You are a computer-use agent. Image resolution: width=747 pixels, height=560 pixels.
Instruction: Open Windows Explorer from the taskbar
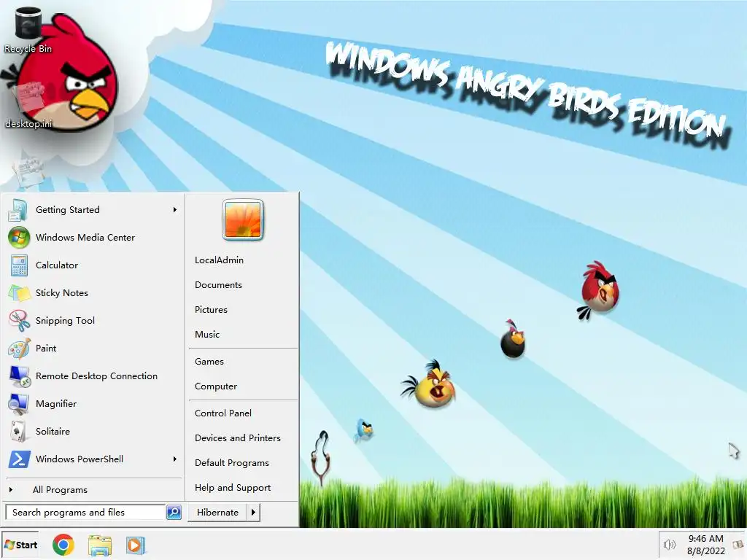pyautogui.click(x=99, y=545)
